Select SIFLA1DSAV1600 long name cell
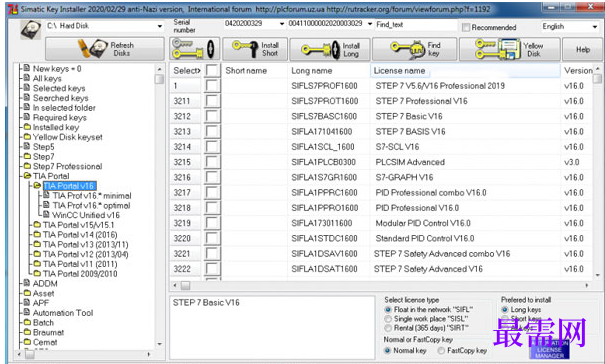Image resolution: width=605 pixels, height=364 pixels. [324, 254]
